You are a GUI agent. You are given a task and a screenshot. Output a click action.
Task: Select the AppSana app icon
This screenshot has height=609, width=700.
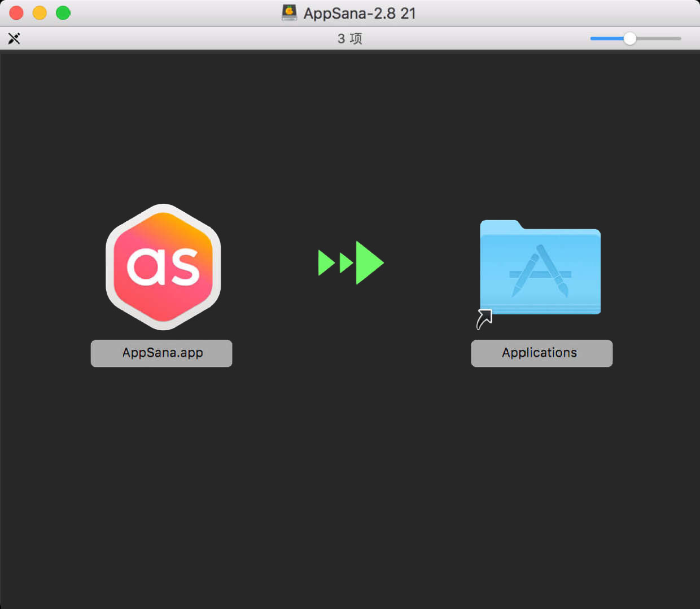click(x=163, y=266)
